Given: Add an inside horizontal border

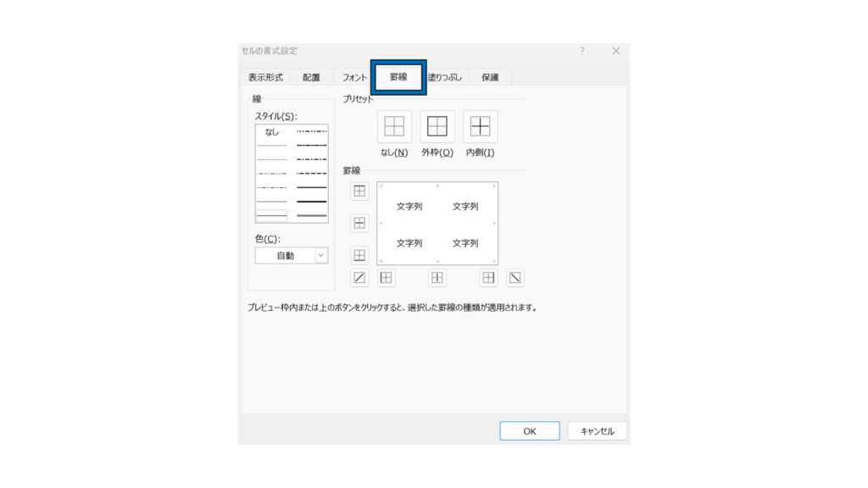Looking at the screenshot, I should 359,224.
